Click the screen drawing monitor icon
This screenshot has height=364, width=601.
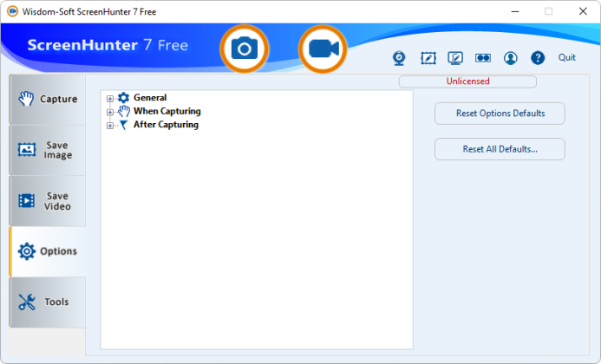pyautogui.click(x=455, y=58)
